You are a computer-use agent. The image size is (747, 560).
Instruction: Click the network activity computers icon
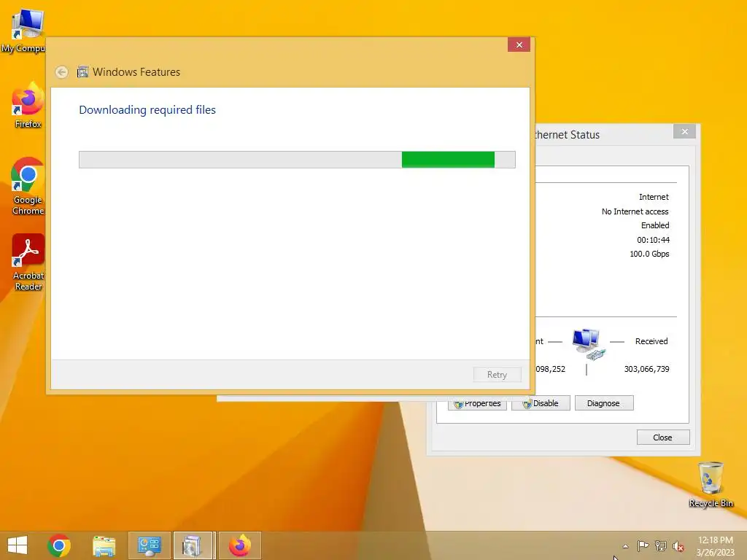tap(589, 344)
